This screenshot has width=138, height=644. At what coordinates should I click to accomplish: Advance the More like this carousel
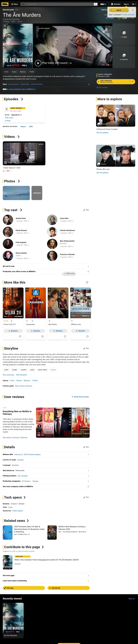[89, 304]
